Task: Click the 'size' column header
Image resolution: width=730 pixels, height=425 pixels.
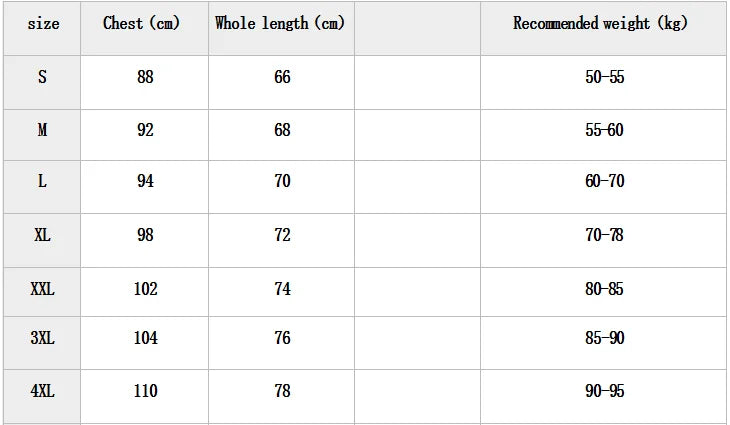Action: [x=43, y=24]
